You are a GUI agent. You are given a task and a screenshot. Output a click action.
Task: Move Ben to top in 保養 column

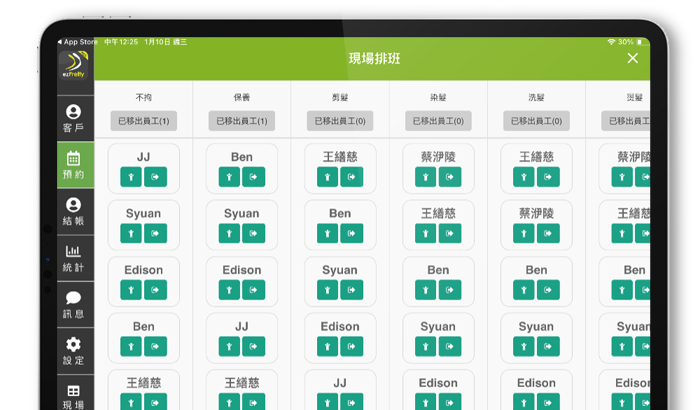[x=229, y=177]
